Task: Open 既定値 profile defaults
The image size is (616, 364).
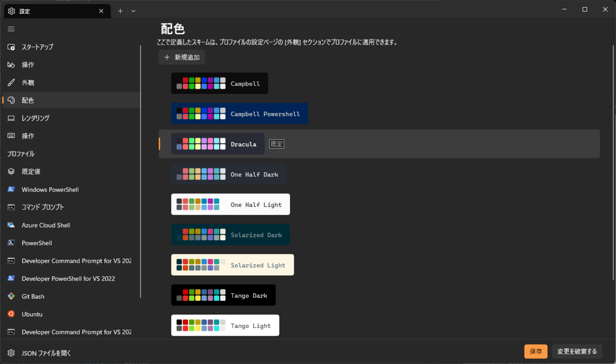Action: (x=71, y=171)
